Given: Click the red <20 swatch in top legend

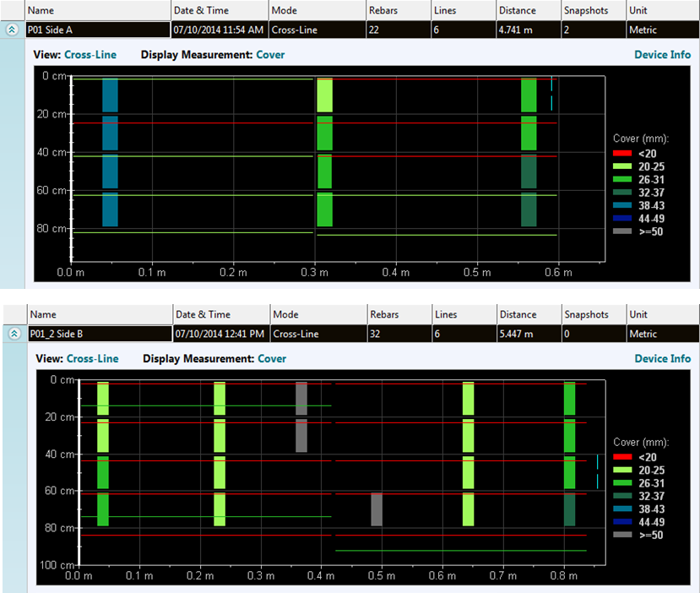Looking at the screenshot, I should [x=622, y=154].
